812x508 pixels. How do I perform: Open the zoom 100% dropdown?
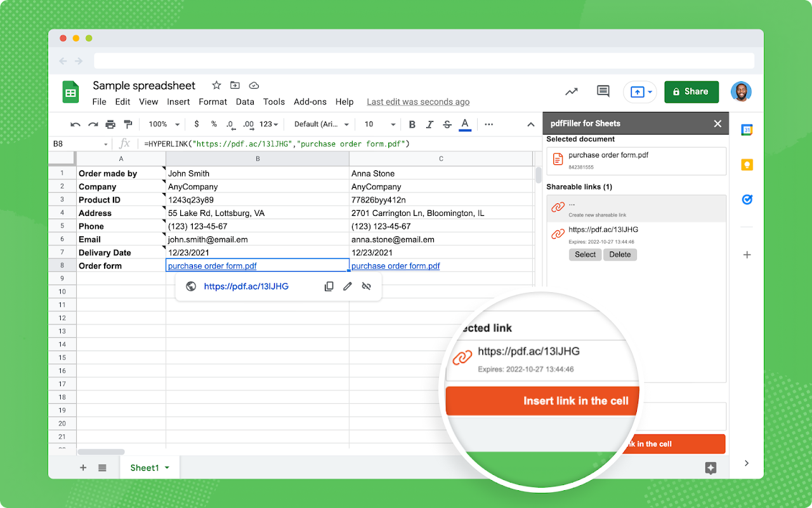point(164,124)
